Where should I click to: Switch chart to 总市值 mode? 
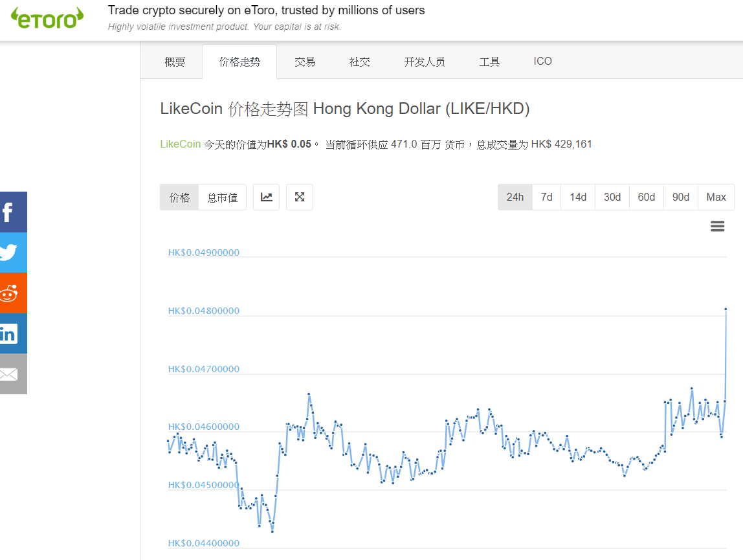tap(223, 197)
